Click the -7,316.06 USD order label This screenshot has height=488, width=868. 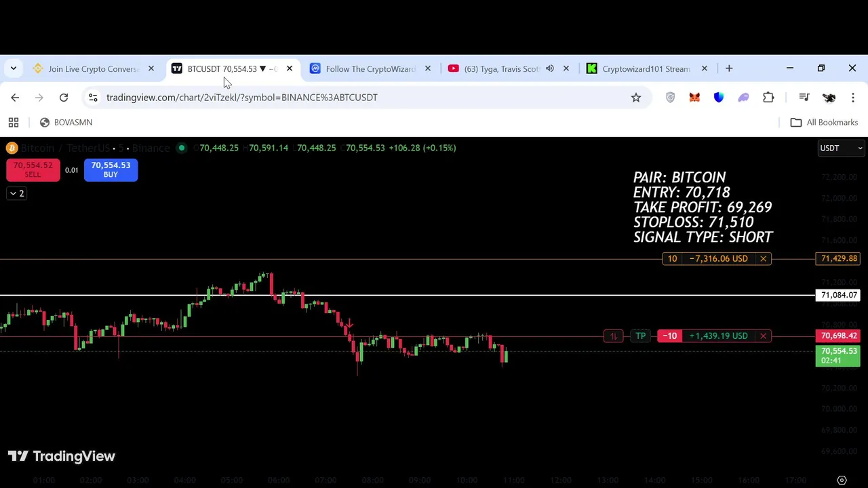tap(718, 259)
